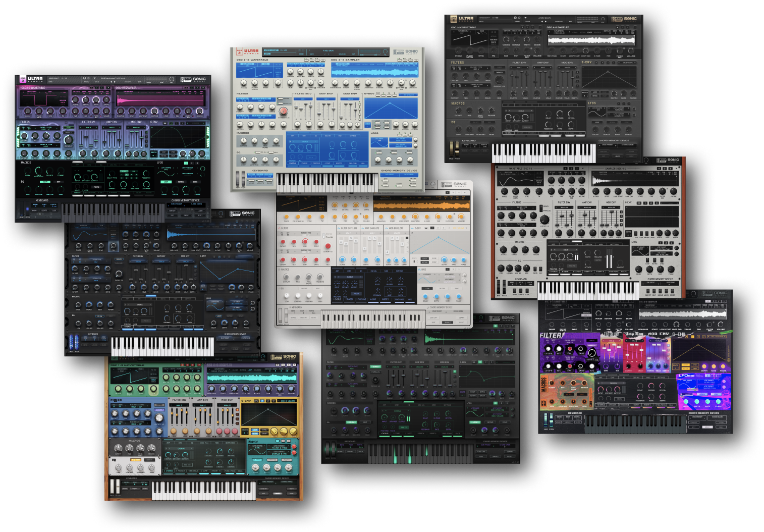Click the large Cutoff 1/2 knob on orange-sided grey synth
This screenshot has height=532, width=764.
(544, 220)
